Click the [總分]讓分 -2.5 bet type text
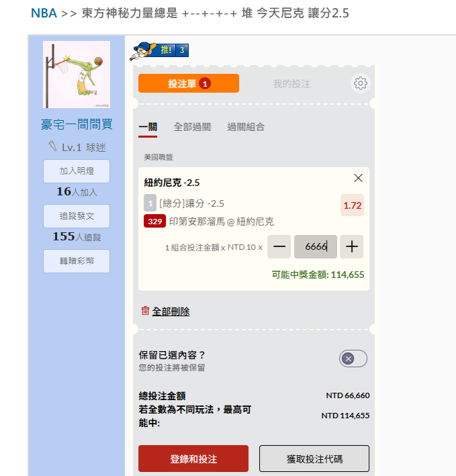This screenshot has height=476, width=456. click(191, 203)
